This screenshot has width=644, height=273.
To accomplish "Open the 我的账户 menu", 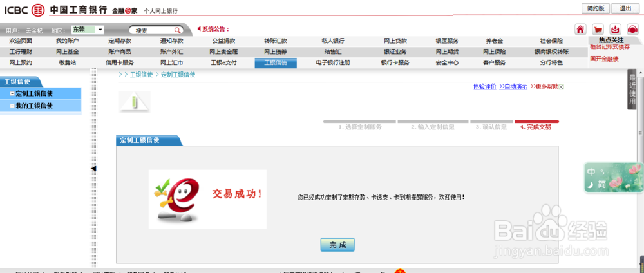I will click(x=68, y=41).
